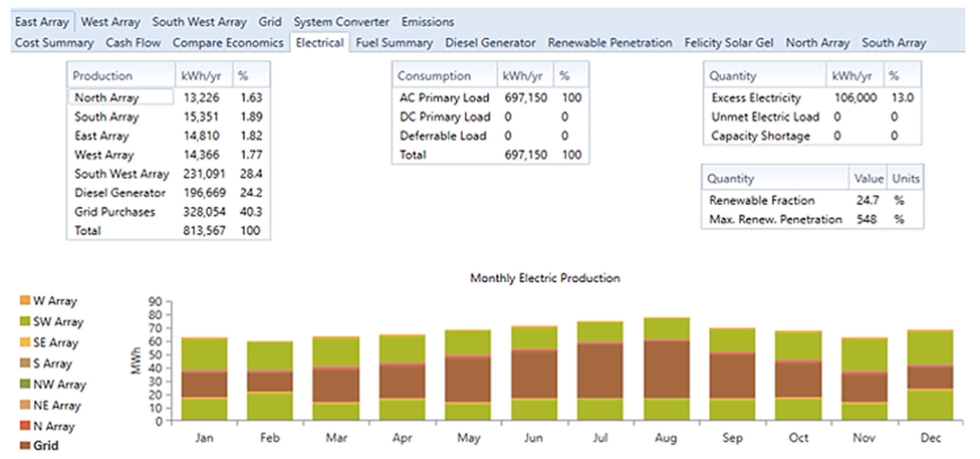The height and width of the screenshot is (459, 980).
Task: Click NE Array legend color swatch
Action: point(25,405)
